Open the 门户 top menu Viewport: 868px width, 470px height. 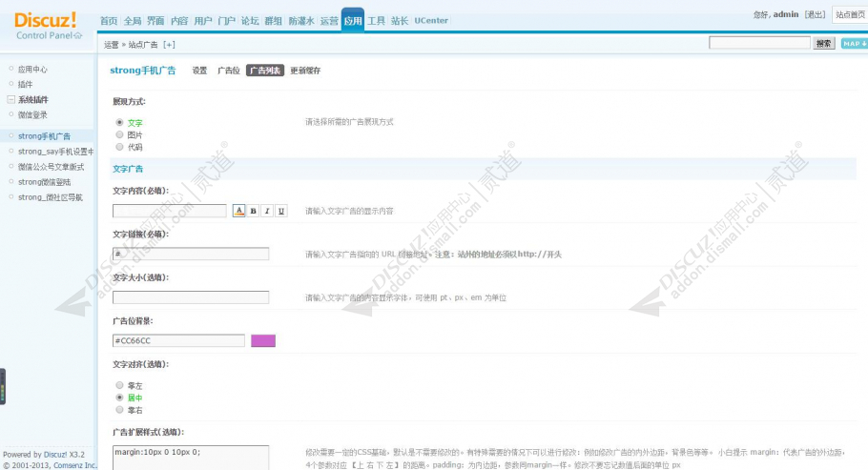[226, 21]
